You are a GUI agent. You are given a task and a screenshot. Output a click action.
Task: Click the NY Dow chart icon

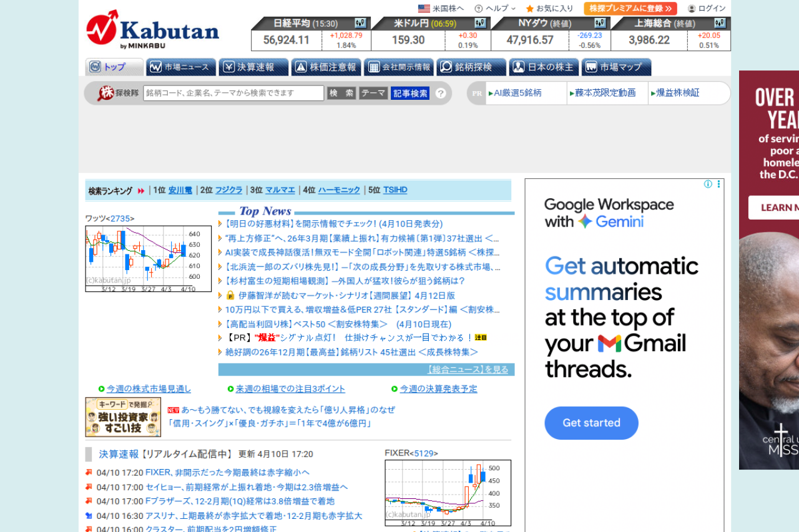click(600, 23)
